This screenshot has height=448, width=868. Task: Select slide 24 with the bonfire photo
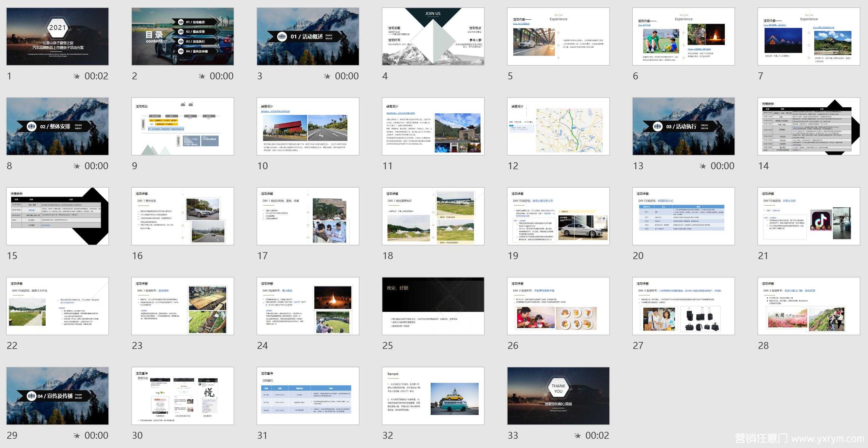[308, 306]
